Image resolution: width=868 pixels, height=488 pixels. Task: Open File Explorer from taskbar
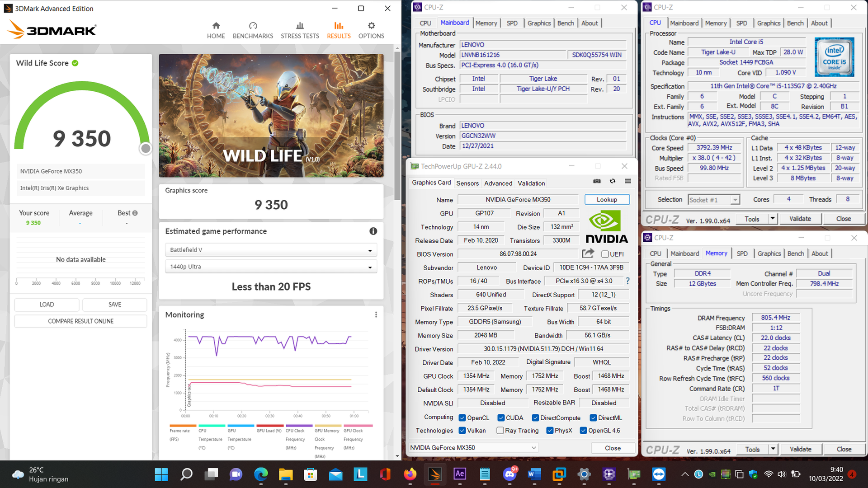click(286, 474)
